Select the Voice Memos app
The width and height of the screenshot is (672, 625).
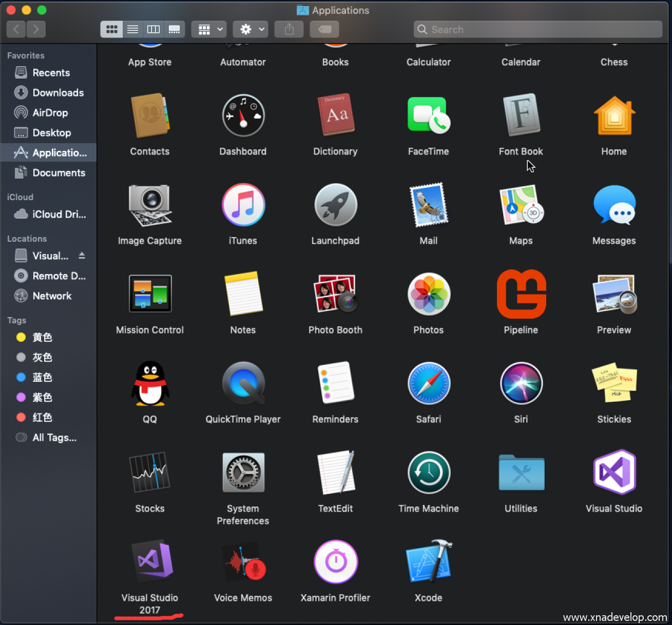point(243,561)
